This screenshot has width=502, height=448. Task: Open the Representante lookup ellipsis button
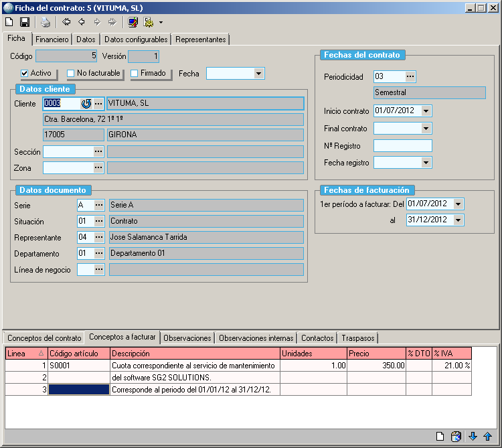pos(99,237)
